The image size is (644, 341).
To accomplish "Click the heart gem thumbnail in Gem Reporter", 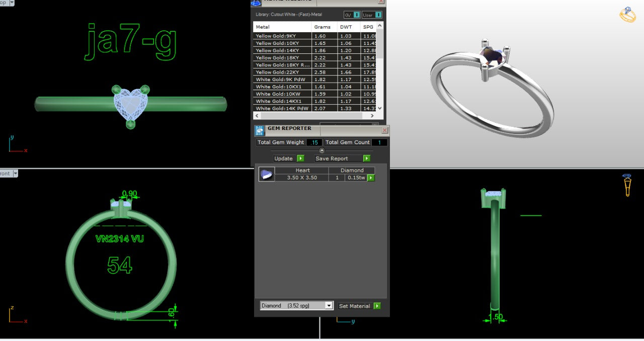I will [267, 174].
